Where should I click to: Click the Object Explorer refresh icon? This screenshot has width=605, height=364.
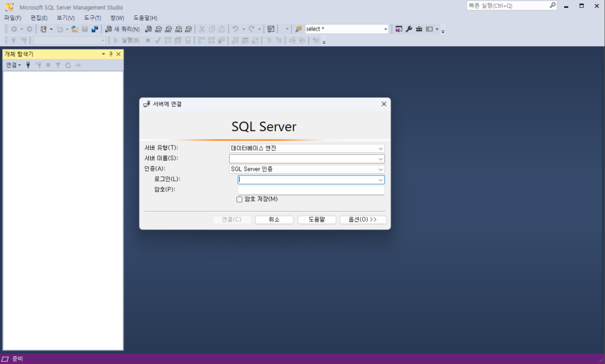click(68, 65)
